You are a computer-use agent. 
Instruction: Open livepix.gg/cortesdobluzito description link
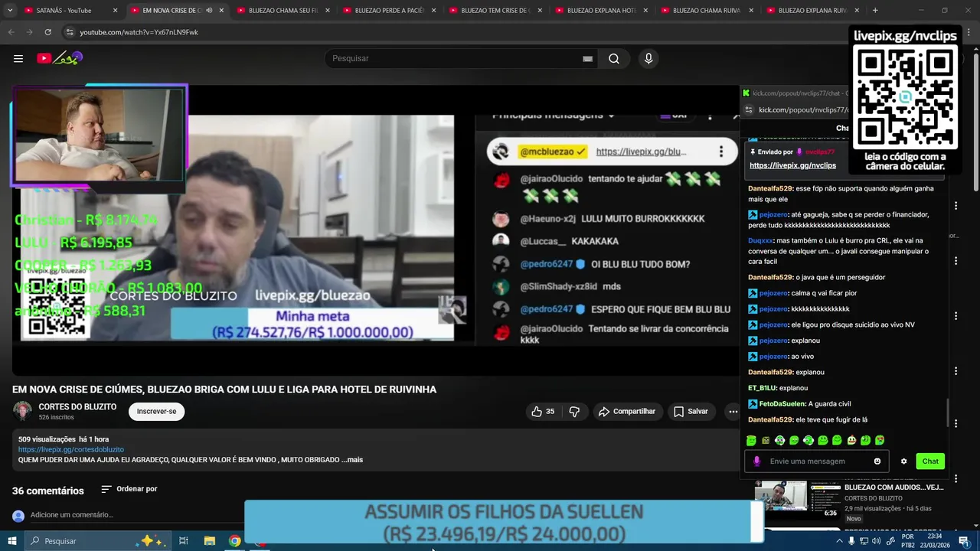(71, 449)
